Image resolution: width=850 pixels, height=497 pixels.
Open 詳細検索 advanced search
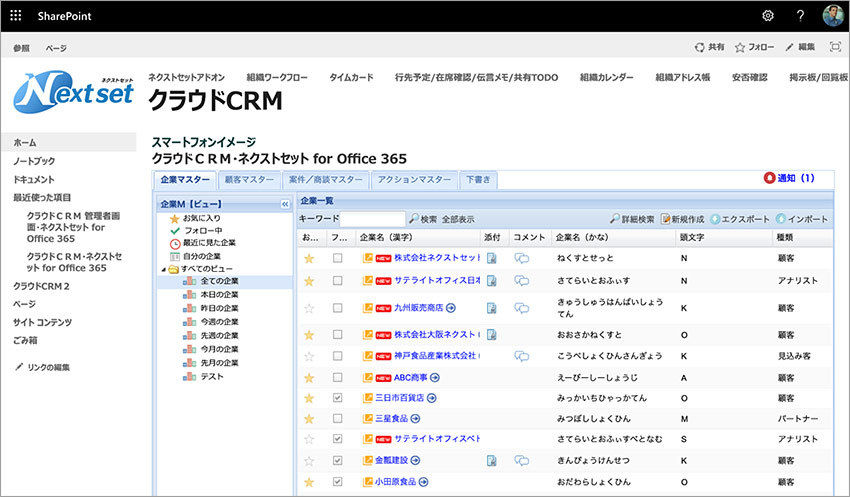pyautogui.click(x=632, y=219)
